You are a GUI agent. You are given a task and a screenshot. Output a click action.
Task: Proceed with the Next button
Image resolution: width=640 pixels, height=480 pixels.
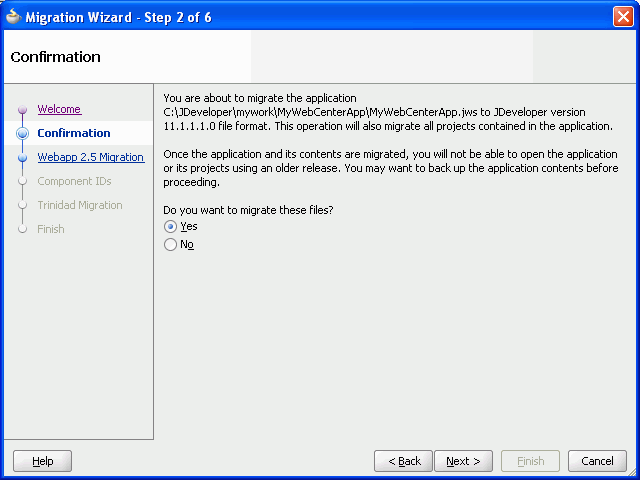pyautogui.click(x=464, y=461)
